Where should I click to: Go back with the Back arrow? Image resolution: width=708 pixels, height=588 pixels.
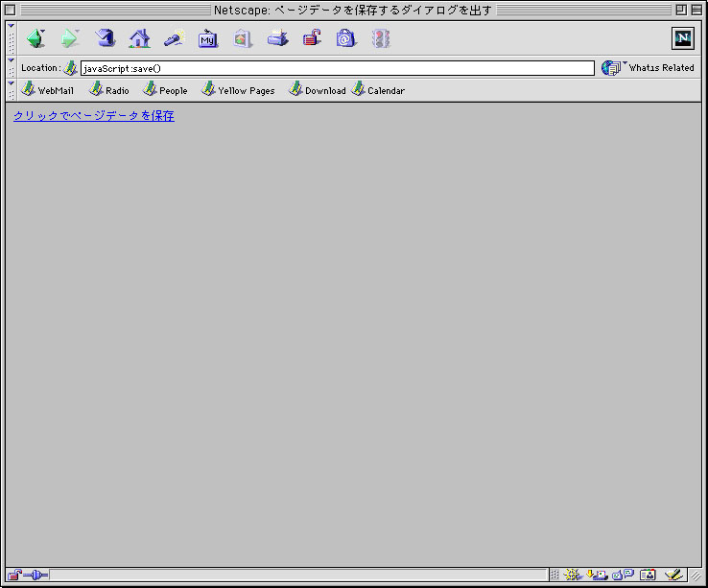[x=35, y=38]
